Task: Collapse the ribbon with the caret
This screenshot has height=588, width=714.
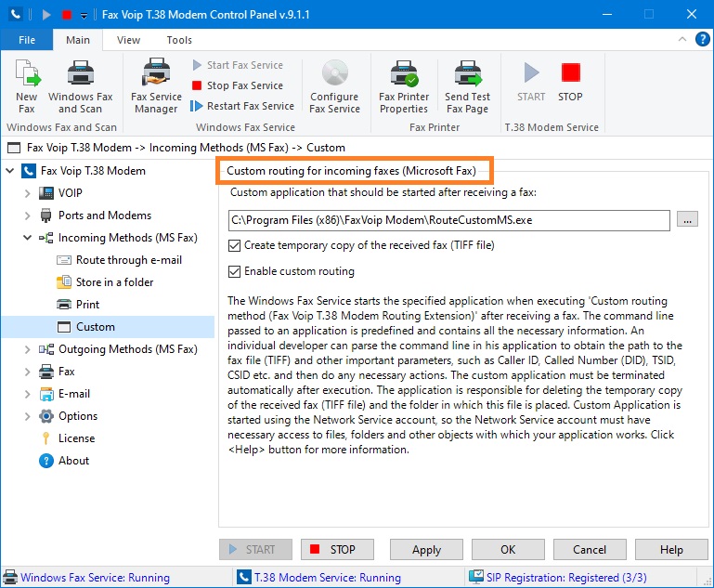Action: point(682,39)
